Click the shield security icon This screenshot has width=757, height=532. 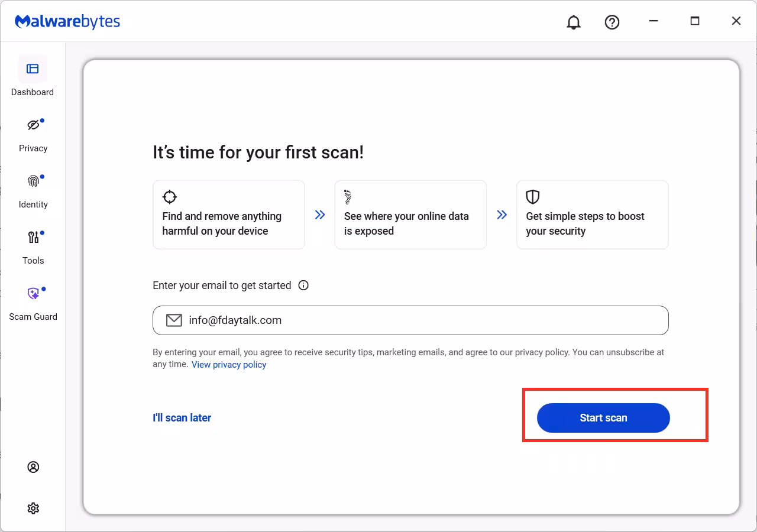(x=533, y=197)
